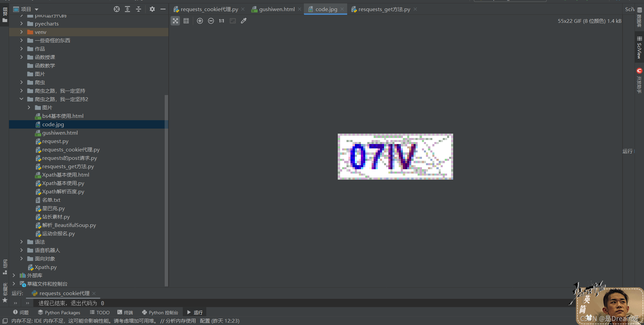644x325 pixels.
Task: Expand the 爬虫 folder
Action: click(x=21, y=82)
